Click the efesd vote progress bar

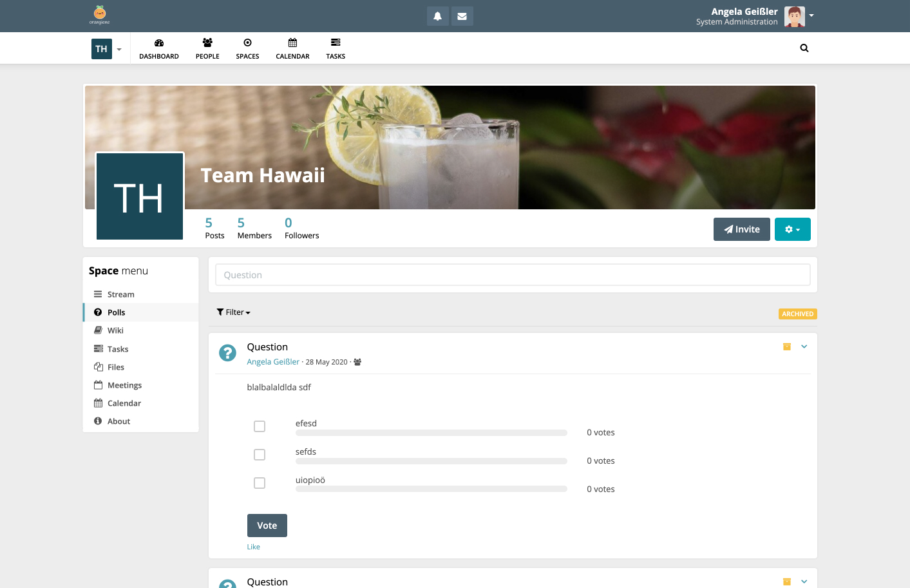pyautogui.click(x=431, y=433)
